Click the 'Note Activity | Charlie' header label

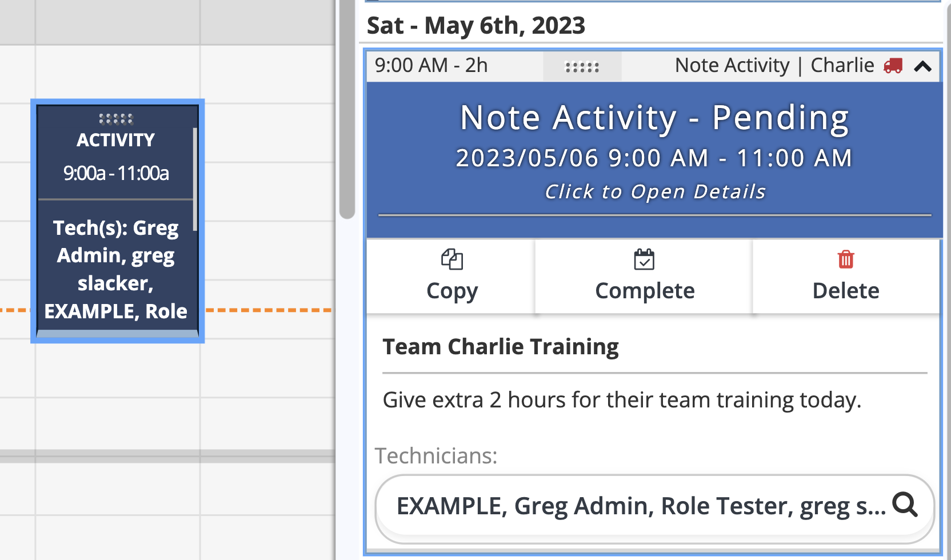coord(774,66)
